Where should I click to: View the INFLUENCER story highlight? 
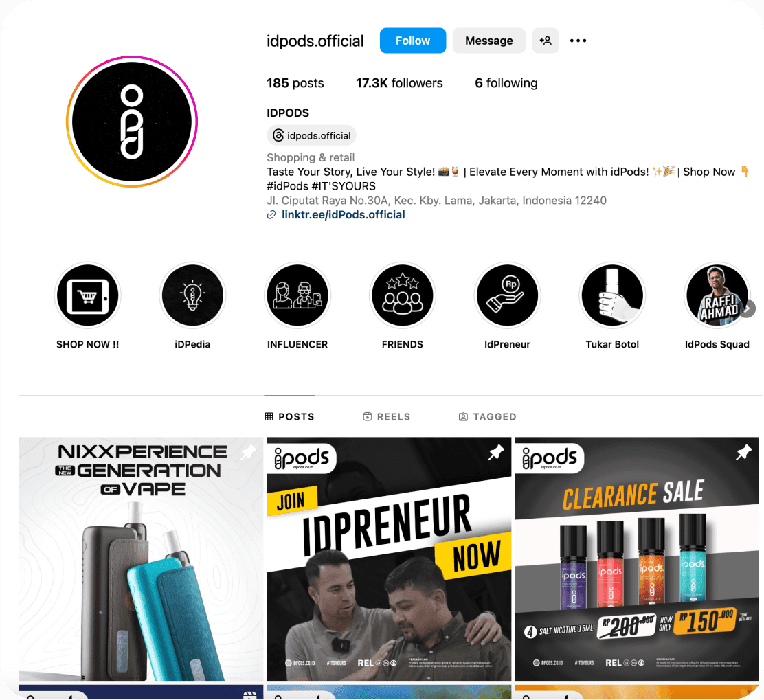coord(297,295)
